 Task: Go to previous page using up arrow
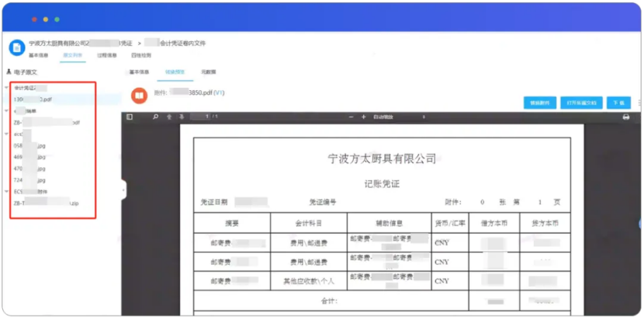pos(169,117)
